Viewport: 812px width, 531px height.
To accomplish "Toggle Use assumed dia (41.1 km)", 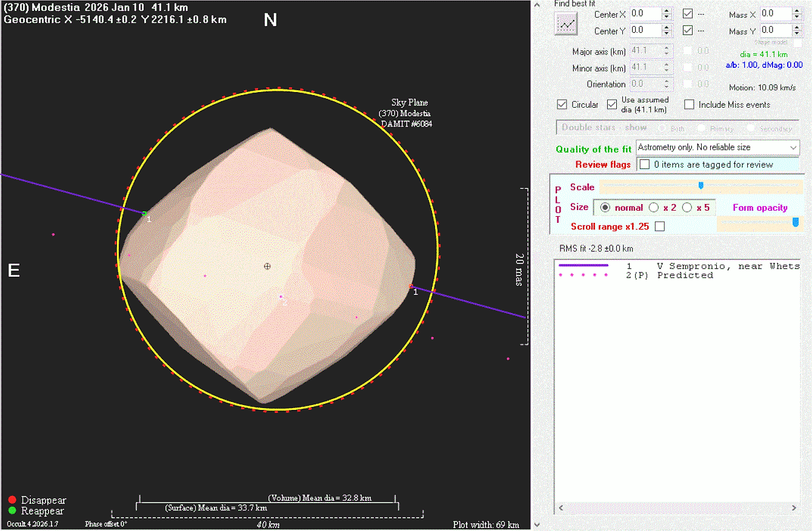I will [x=612, y=105].
